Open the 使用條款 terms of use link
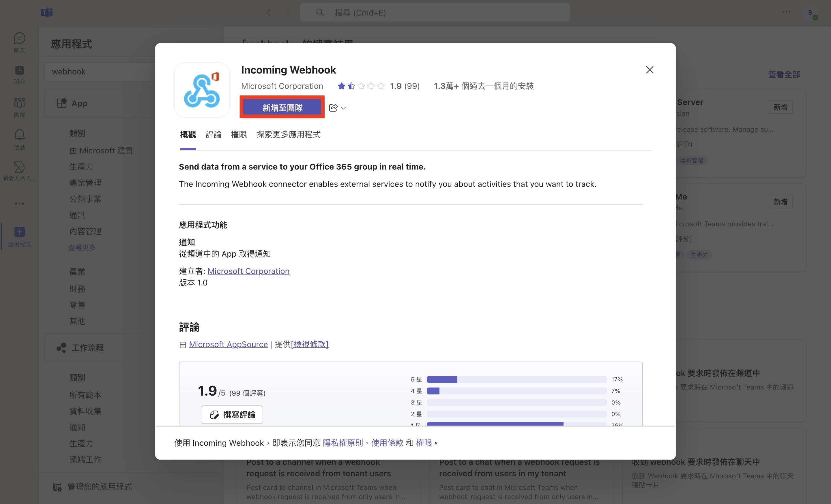831x504 pixels. (x=387, y=443)
